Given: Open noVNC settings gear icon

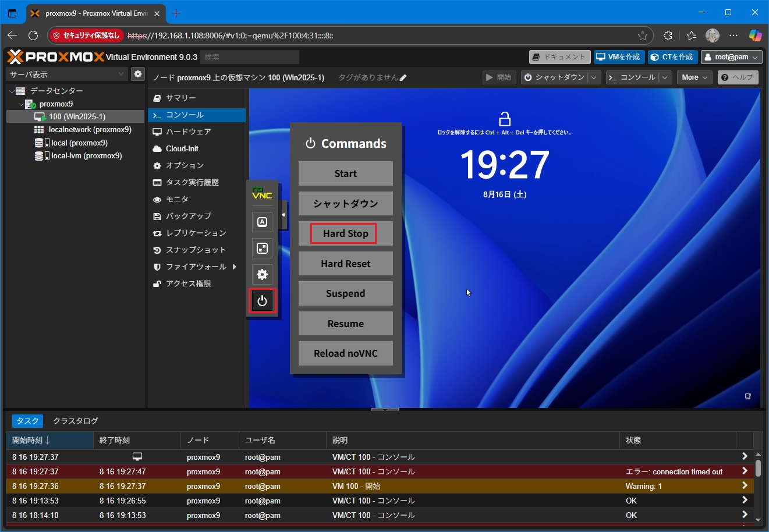Looking at the screenshot, I should [x=262, y=274].
